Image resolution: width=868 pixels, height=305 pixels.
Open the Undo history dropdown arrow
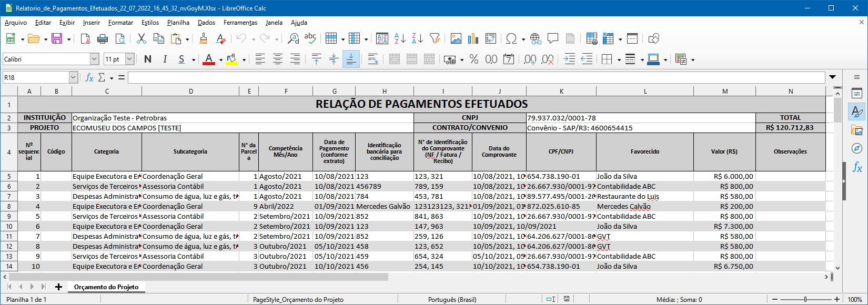(254, 39)
